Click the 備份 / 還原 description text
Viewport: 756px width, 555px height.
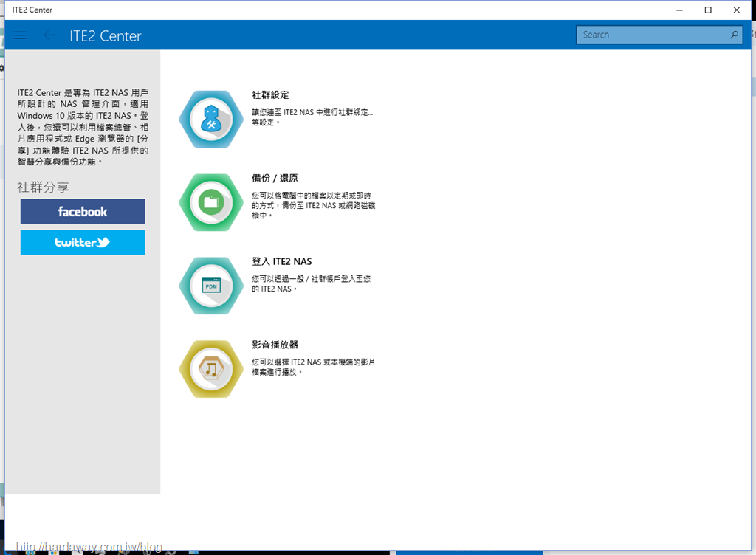tap(313, 205)
